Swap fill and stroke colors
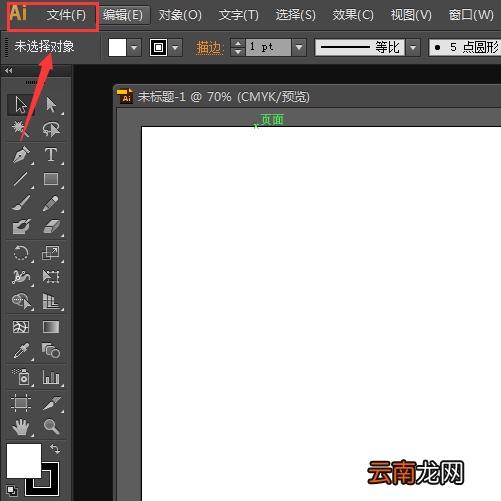The width and height of the screenshot is (501, 501). (55, 449)
